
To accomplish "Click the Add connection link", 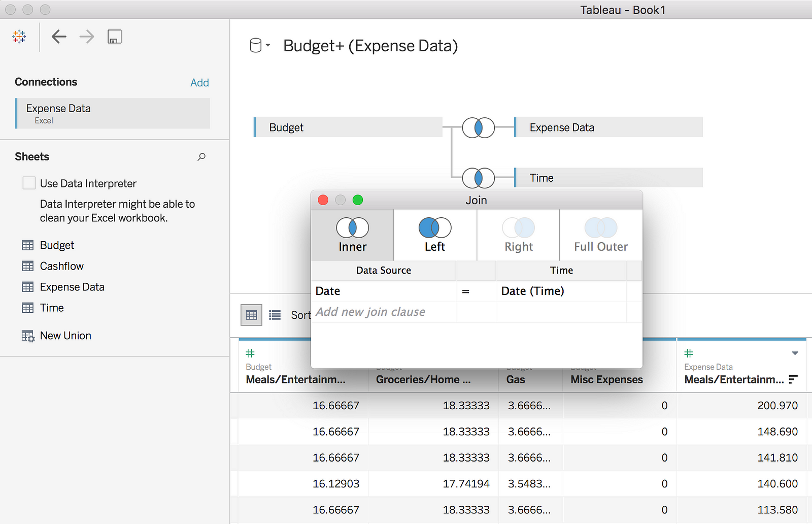I will pos(199,83).
